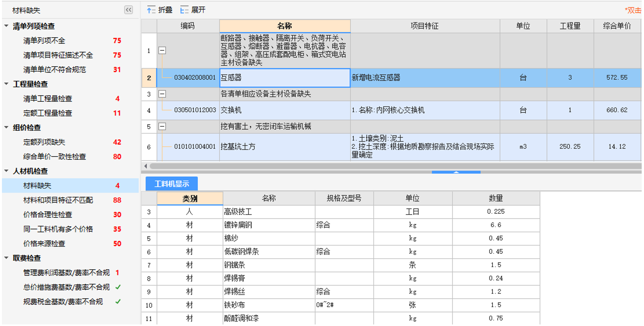Click the 编码 column header
This screenshot has width=644, height=326.
[188, 26]
